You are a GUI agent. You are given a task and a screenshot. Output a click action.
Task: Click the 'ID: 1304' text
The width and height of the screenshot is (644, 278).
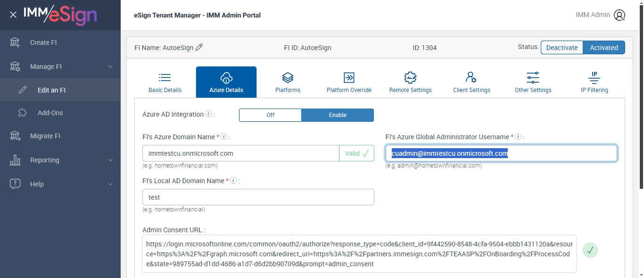pyautogui.click(x=424, y=48)
